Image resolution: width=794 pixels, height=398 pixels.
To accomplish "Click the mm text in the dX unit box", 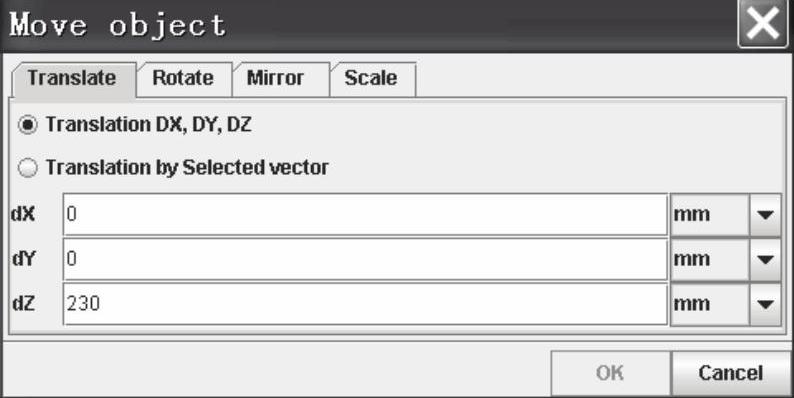I will point(691,215).
